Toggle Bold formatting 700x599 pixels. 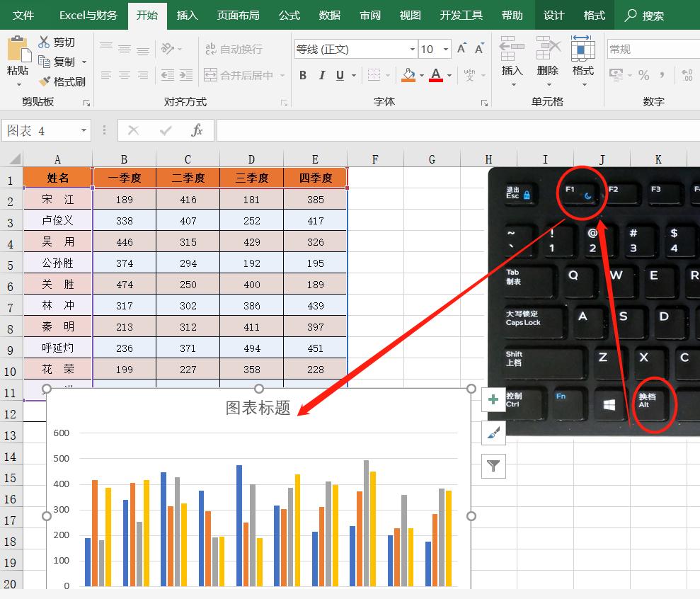click(302, 75)
